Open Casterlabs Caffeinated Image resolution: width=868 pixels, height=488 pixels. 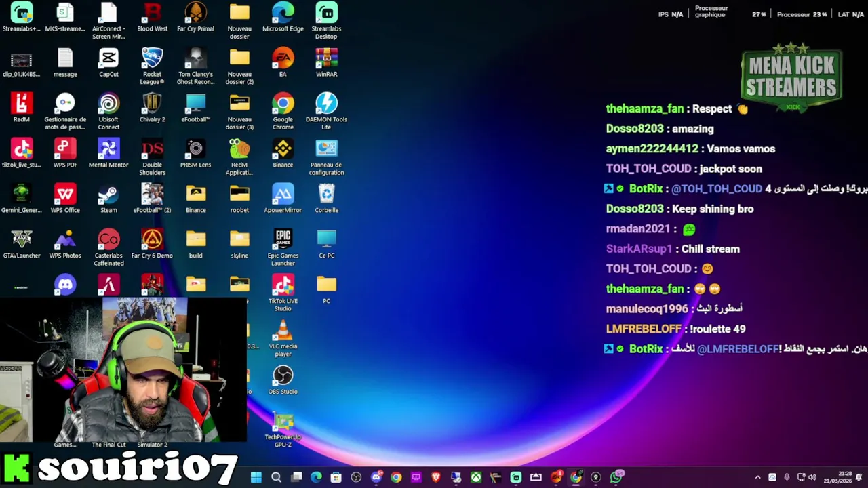tap(108, 248)
